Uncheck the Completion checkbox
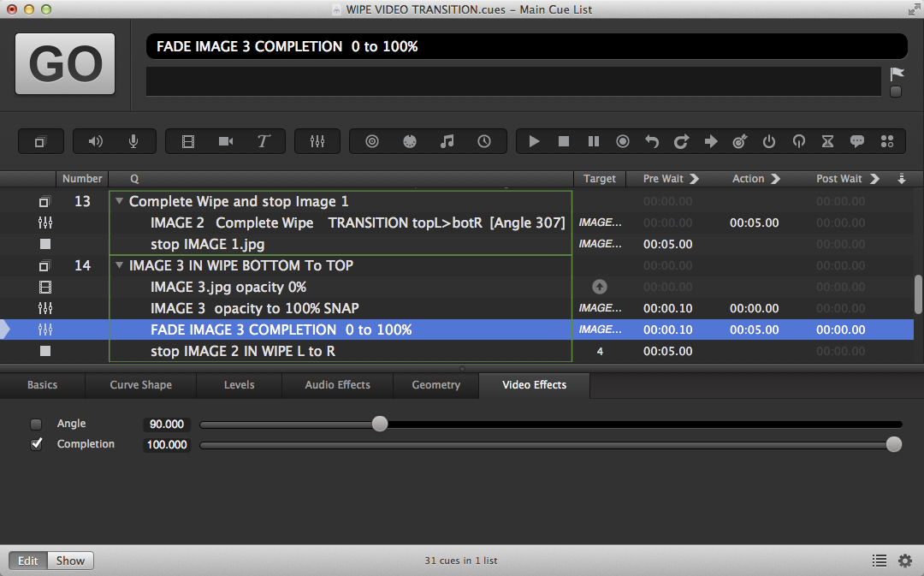 pyautogui.click(x=36, y=444)
